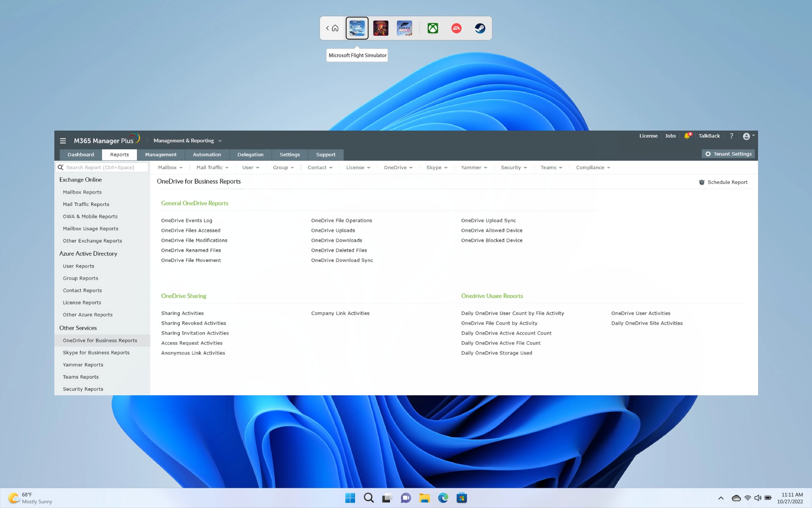Click the help question mark icon
The image size is (812, 508).
tap(731, 136)
